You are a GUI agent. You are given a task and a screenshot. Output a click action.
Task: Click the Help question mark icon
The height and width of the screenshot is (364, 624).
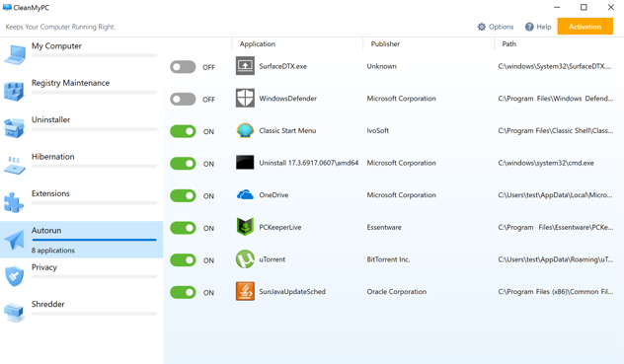point(529,27)
